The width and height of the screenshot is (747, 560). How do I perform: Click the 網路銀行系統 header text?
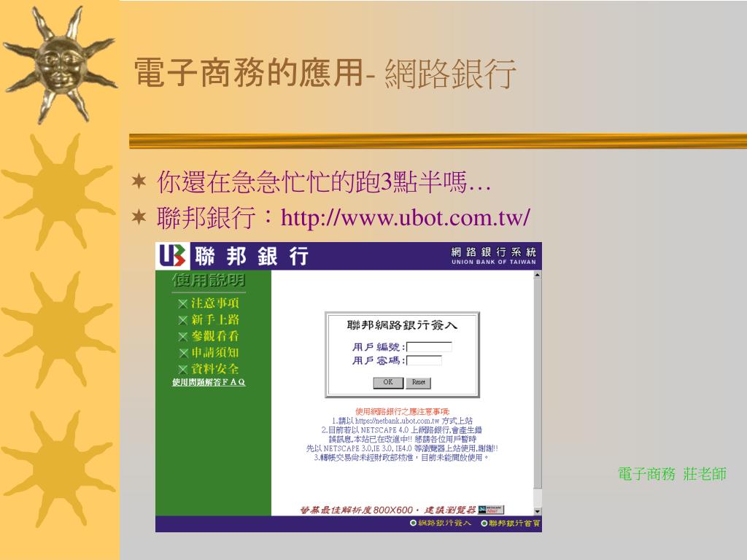494,252
